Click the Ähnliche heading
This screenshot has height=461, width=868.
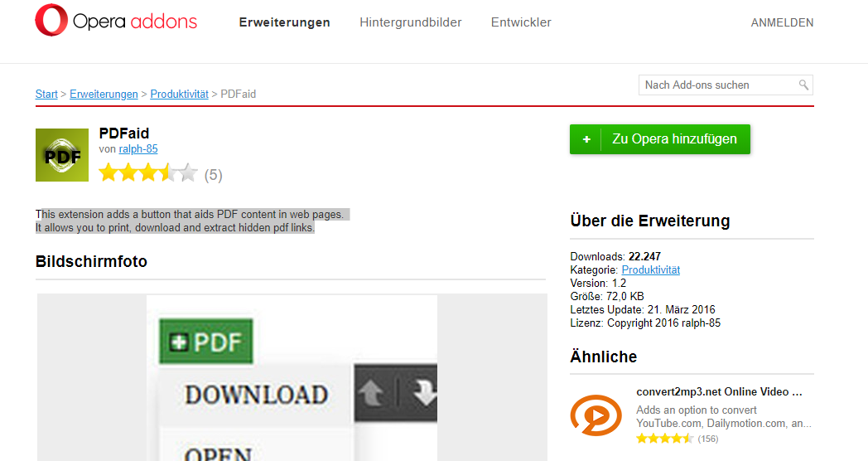click(604, 357)
